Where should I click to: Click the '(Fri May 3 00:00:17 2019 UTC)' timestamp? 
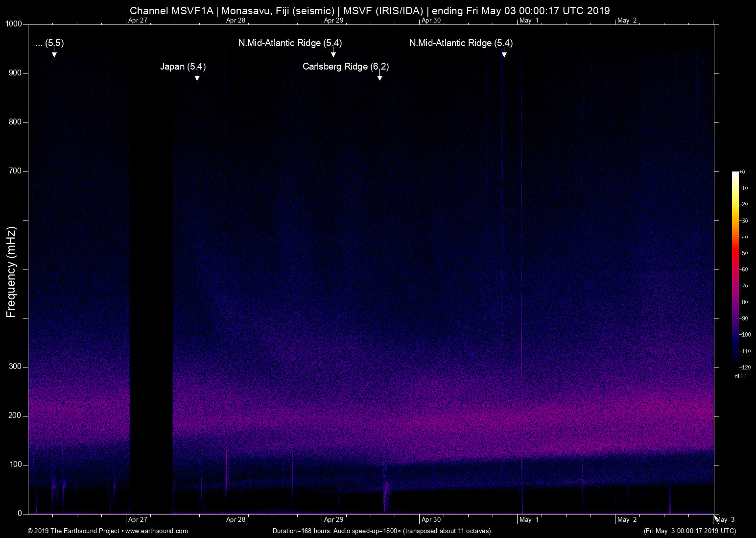(x=690, y=531)
